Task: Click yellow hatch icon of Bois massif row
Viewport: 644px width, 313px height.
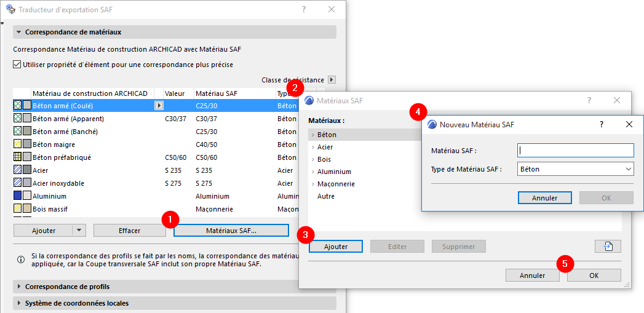Action: click(18, 209)
